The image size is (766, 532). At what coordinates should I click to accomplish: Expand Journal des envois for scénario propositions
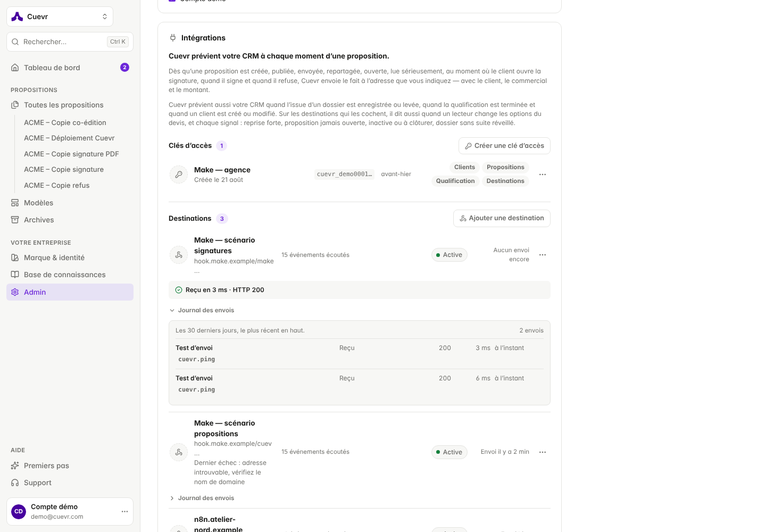[202, 498]
